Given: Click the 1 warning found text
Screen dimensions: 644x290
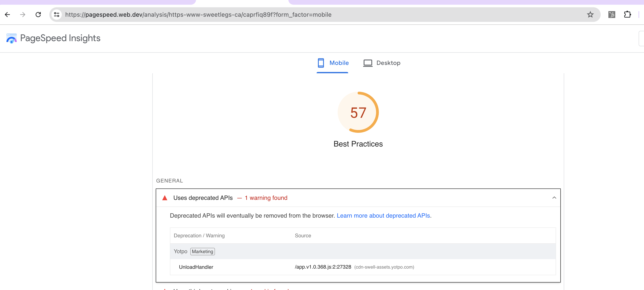Looking at the screenshot, I should tap(266, 198).
